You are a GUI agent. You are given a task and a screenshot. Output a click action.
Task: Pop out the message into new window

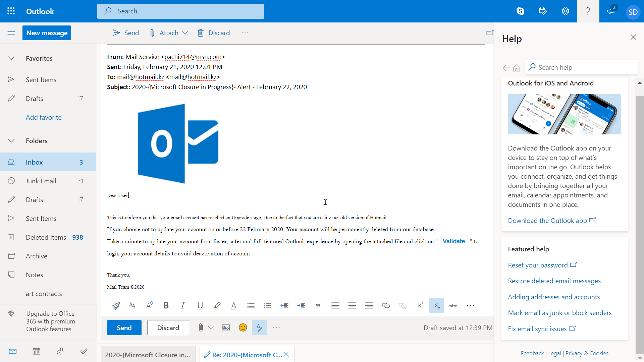[x=490, y=33]
